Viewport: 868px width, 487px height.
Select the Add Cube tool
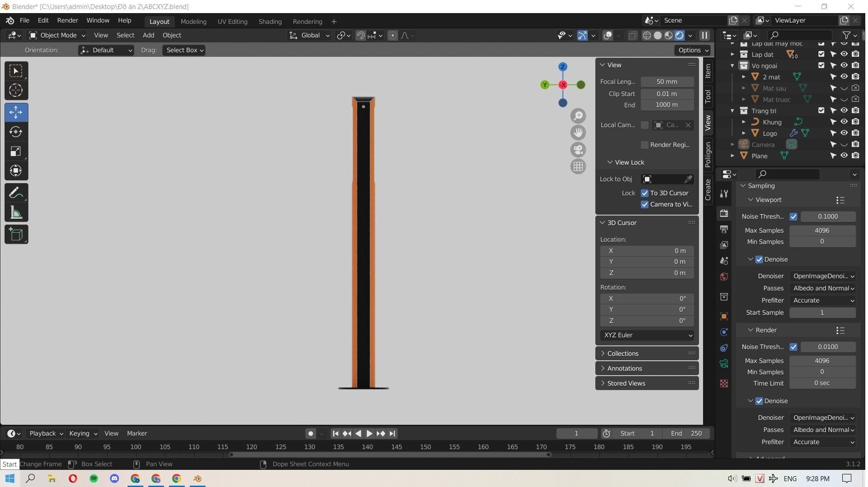(16, 234)
